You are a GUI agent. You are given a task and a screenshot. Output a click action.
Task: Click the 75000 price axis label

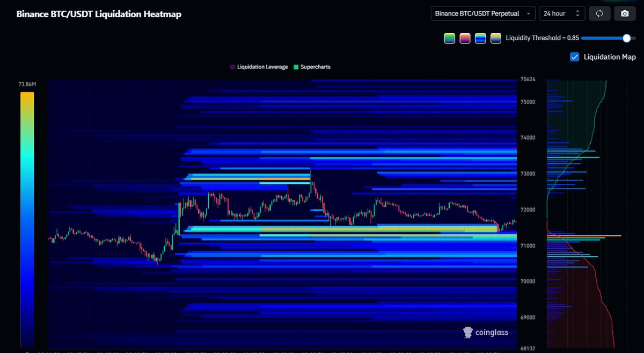528,102
